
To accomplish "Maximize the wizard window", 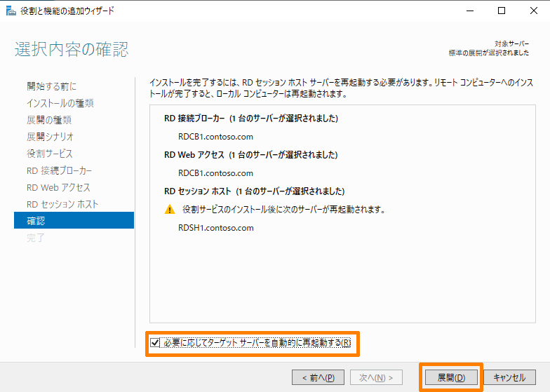I will click(502, 11).
